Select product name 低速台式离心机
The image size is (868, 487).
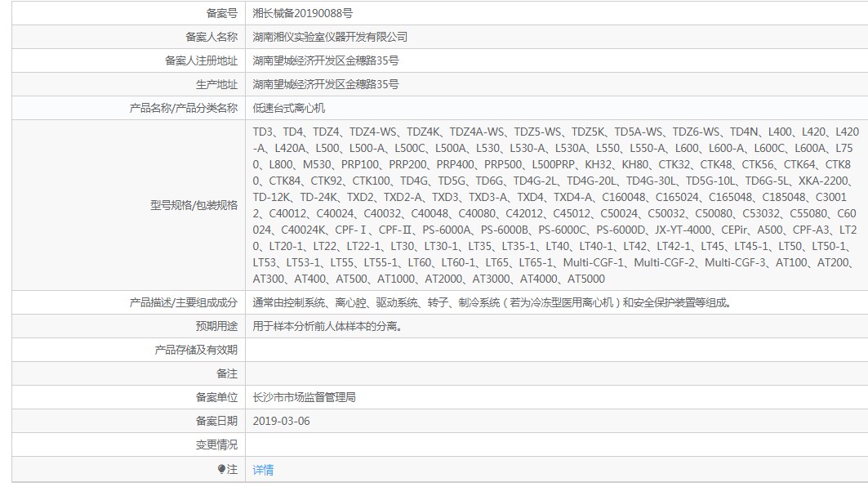pyautogui.click(x=289, y=108)
